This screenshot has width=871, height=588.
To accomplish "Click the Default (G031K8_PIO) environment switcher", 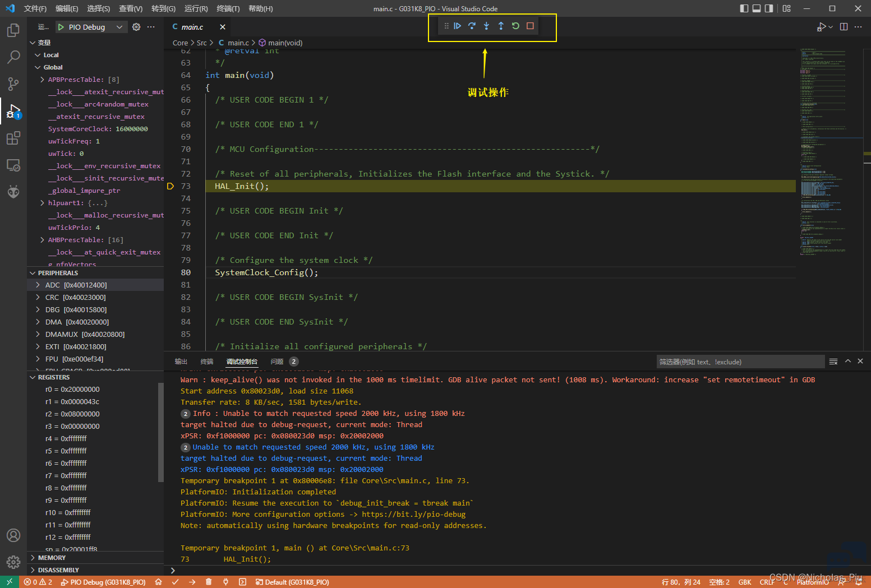I will coord(292,582).
